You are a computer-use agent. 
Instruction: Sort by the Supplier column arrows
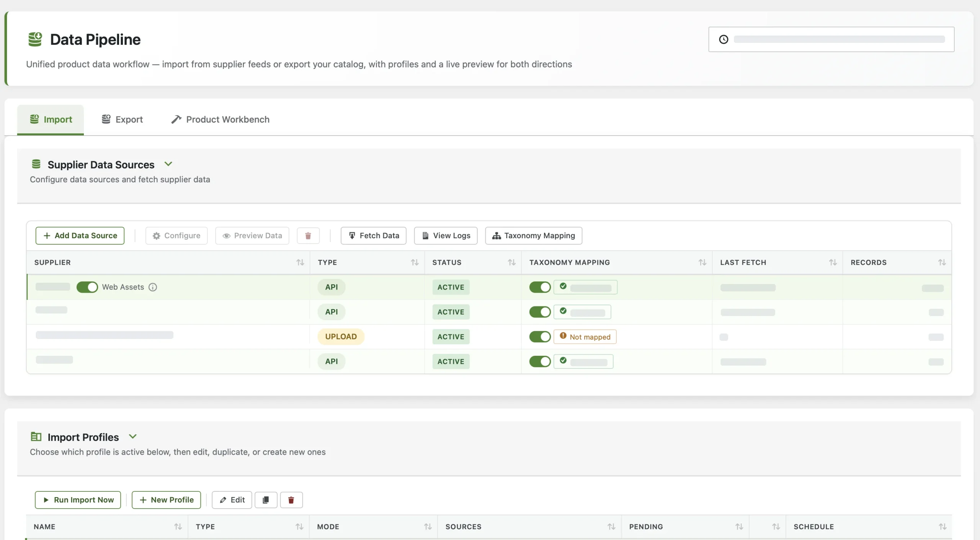(x=300, y=262)
